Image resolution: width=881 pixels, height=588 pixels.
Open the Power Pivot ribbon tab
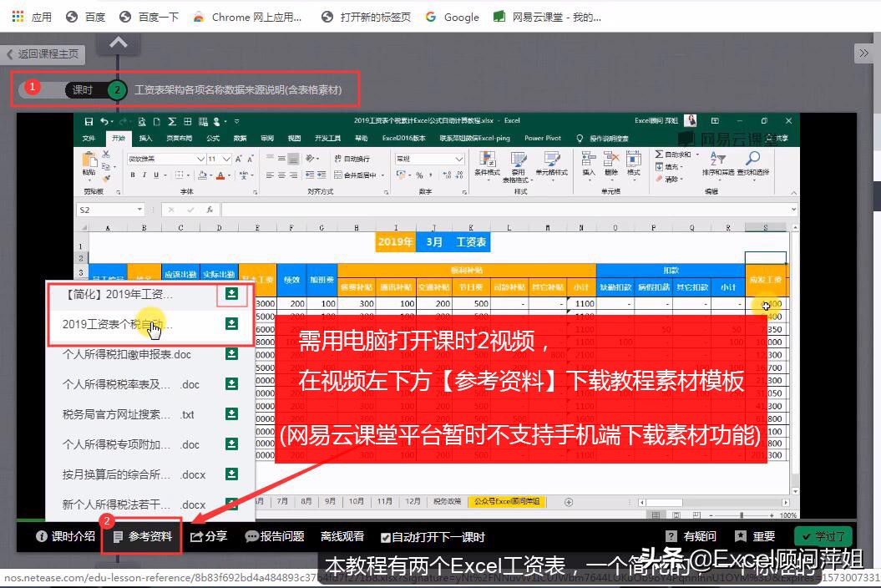pyautogui.click(x=543, y=139)
